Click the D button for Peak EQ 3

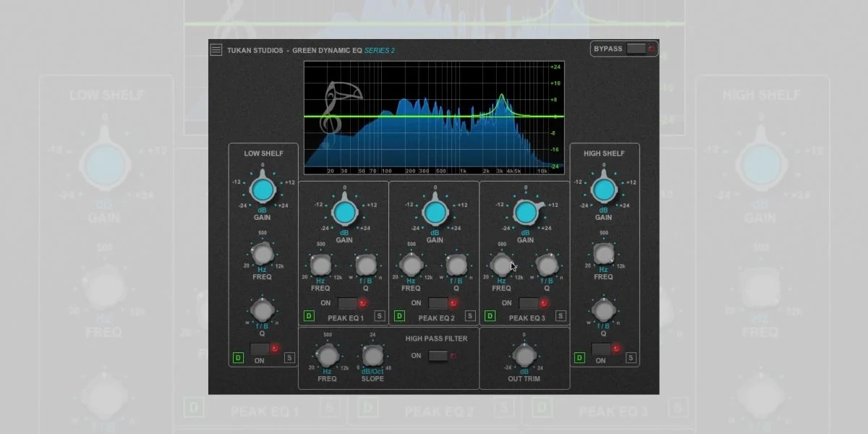coord(490,316)
